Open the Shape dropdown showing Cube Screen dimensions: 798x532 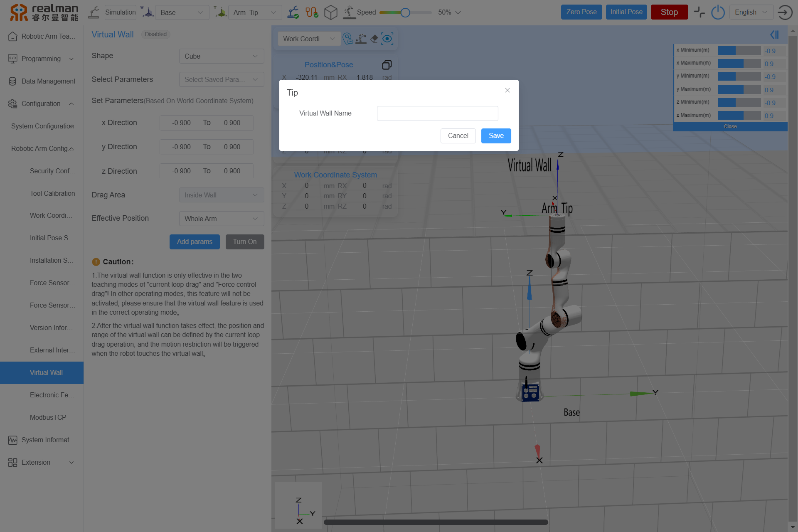221,56
